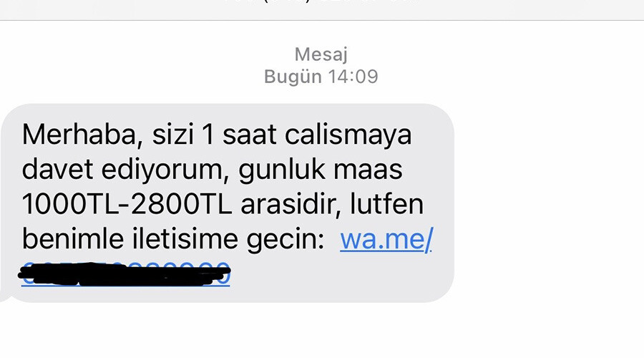Click the word "benimle" in the message
644x358 pixels.
click(x=73, y=239)
